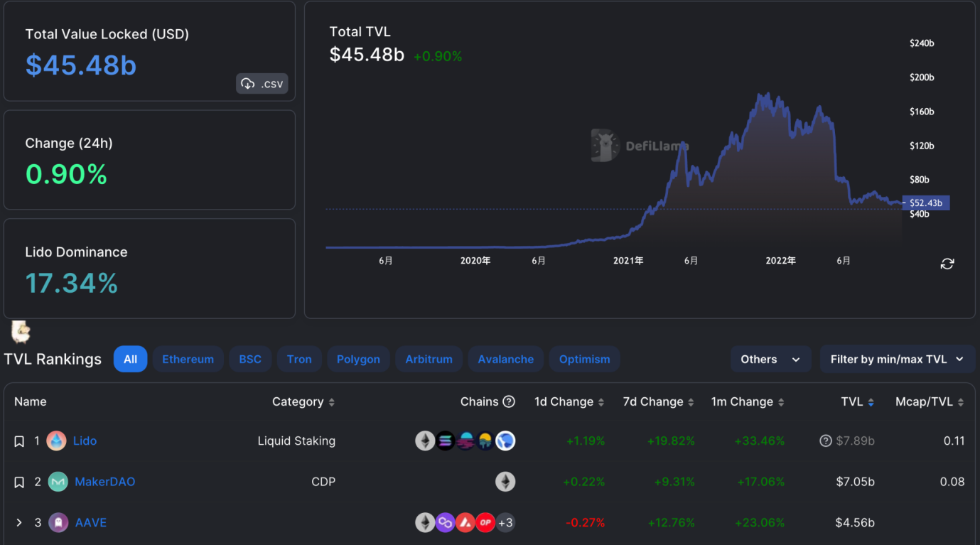This screenshot has width=980, height=545.
Task: Bookmark the MakerDAO protocol row
Action: coord(19,482)
